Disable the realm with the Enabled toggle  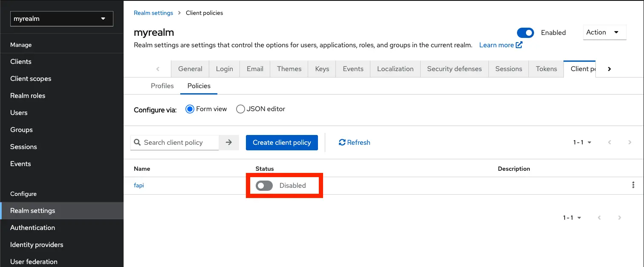(526, 32)
